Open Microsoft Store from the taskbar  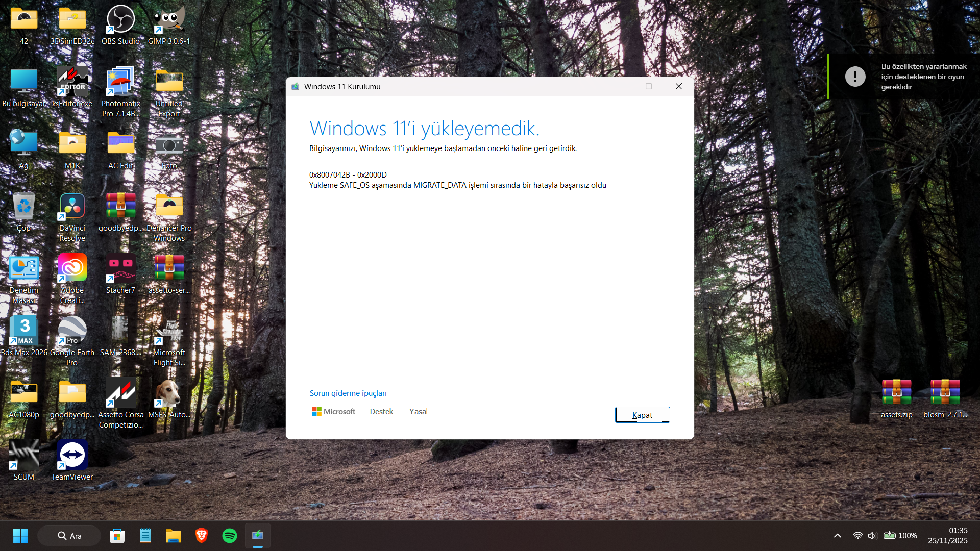tap(117, 536)
